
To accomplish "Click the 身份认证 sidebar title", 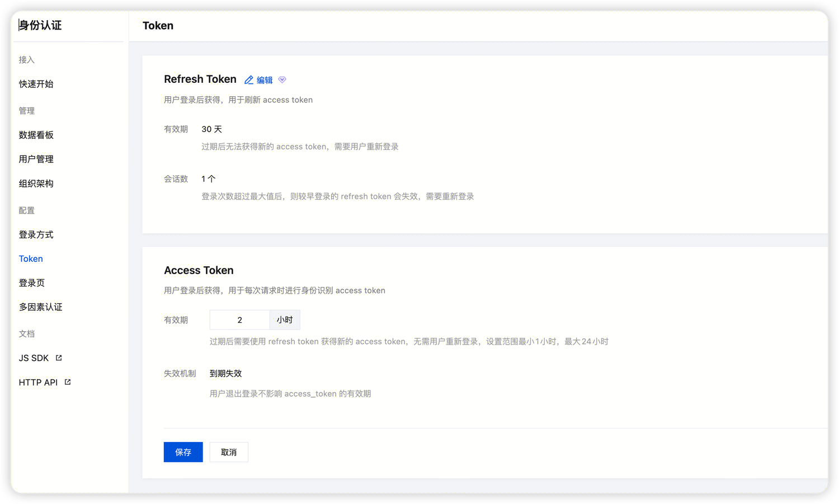I will coord(40,25).
